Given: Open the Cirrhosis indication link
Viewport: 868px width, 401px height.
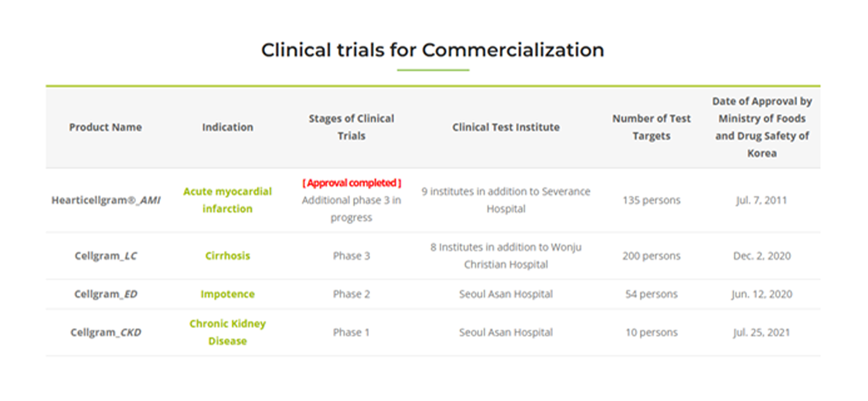Looking at the screenshot, I should click(227, 256).
